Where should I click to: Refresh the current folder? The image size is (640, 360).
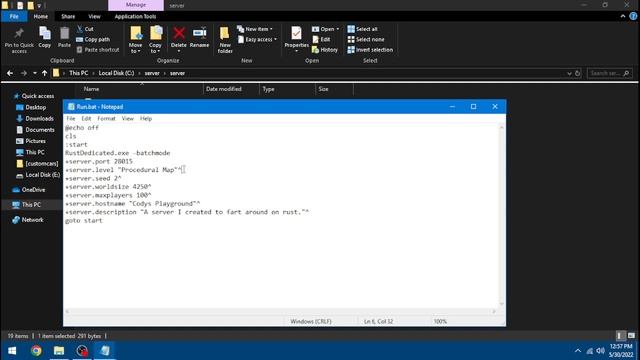(x=578, y=73)
